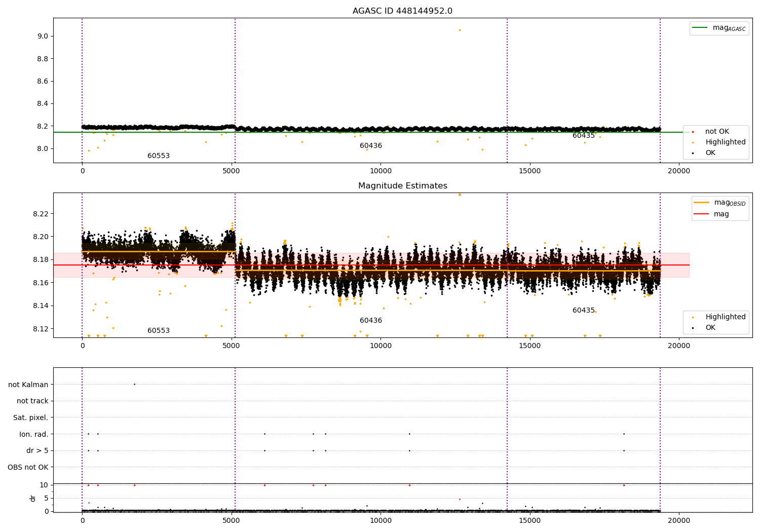
Task: Click the 'not track' axis label
Action: pyautogui.click(x=32, y=401)
